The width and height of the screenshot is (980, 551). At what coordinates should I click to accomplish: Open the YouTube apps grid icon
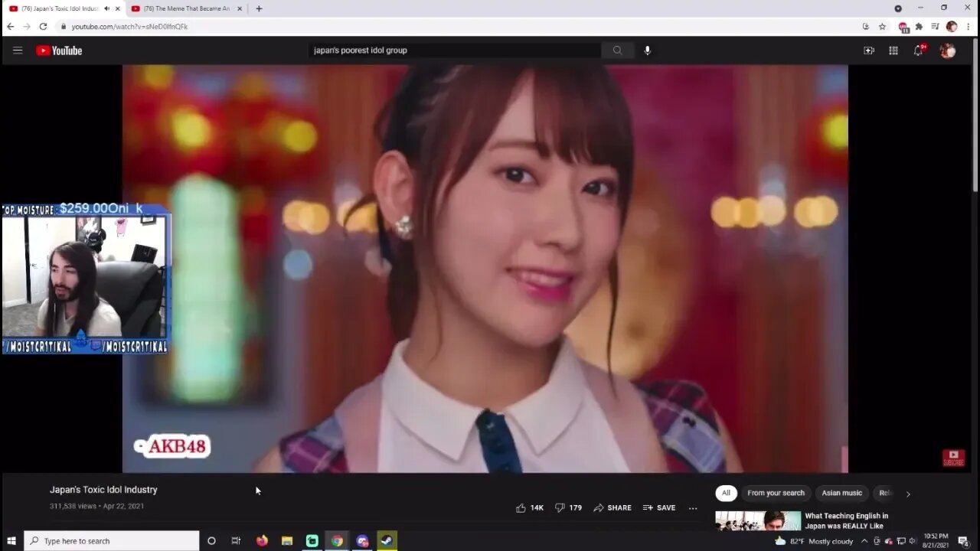click(893, 51)
